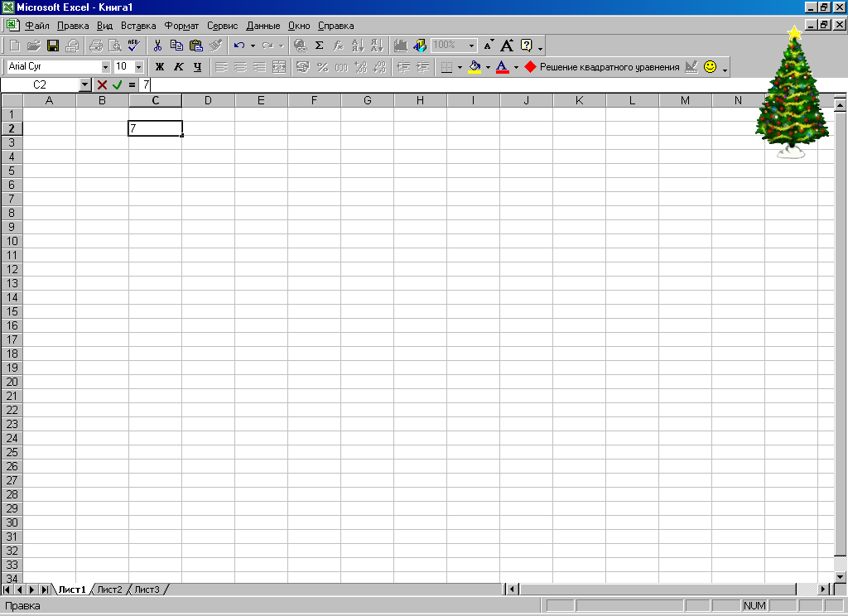The width and height of the screenshot is (848, 616).
Task: Apply thousands separator format
Action: [x=341, y=67]
